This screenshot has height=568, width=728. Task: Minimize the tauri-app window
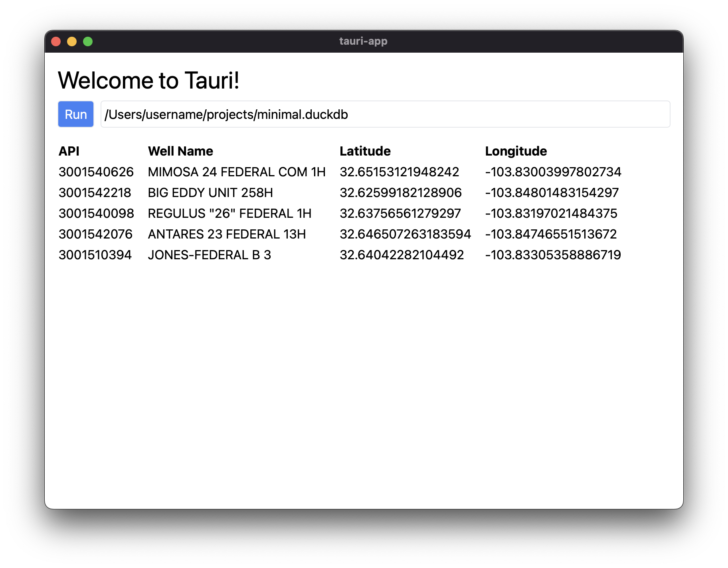72,41
